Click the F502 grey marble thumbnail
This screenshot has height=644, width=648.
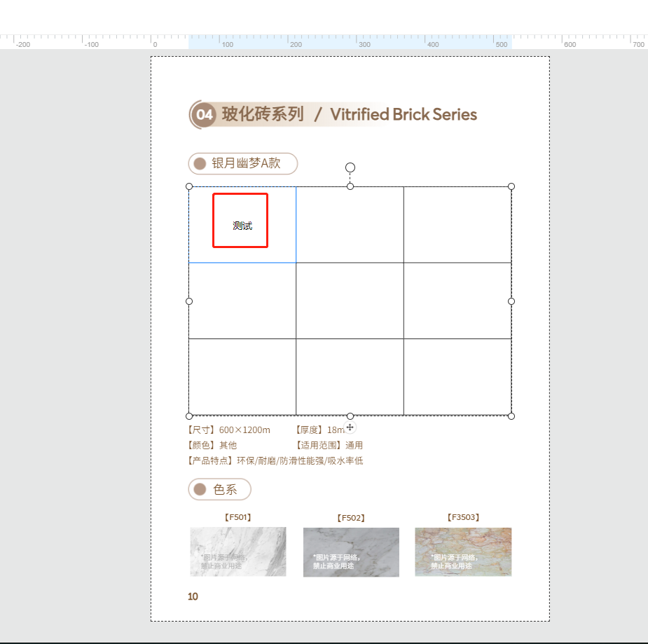pos(351,551)
